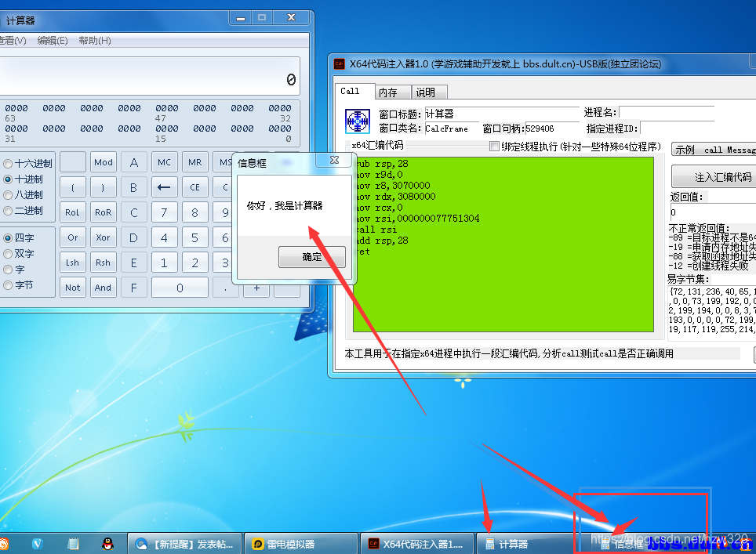Click the 指定进程ID input field

(677, 129)
